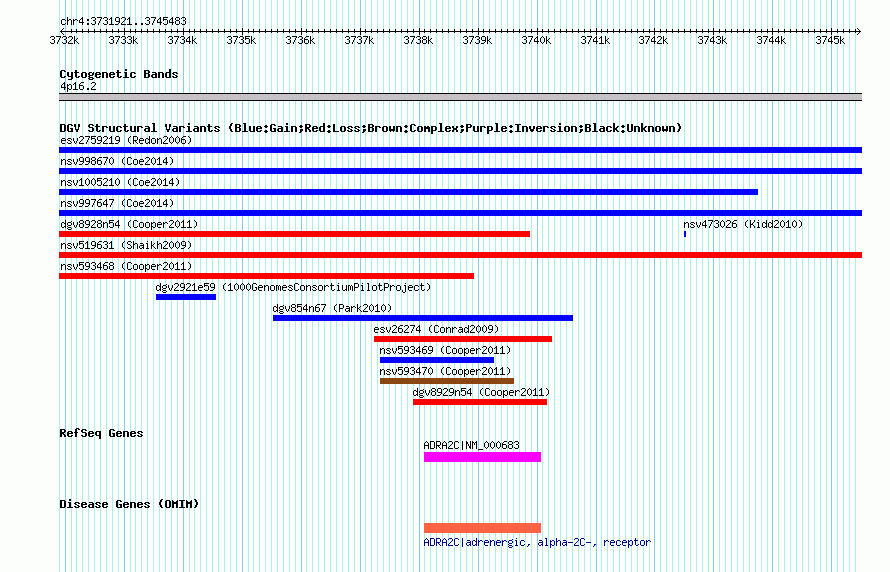This screenshot has width=890, height=572.
Task: Click the nsv593468 (Cooper2011) label
Action: click(126, 266)
